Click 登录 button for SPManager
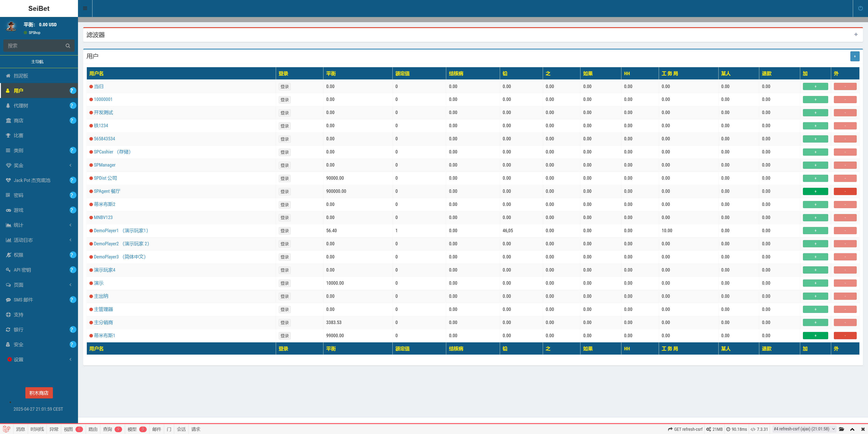 [x=284, y=165]
